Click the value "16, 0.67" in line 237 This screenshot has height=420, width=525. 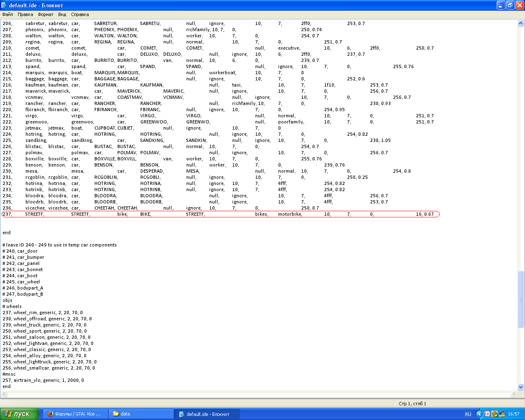(x=425, y=214)
